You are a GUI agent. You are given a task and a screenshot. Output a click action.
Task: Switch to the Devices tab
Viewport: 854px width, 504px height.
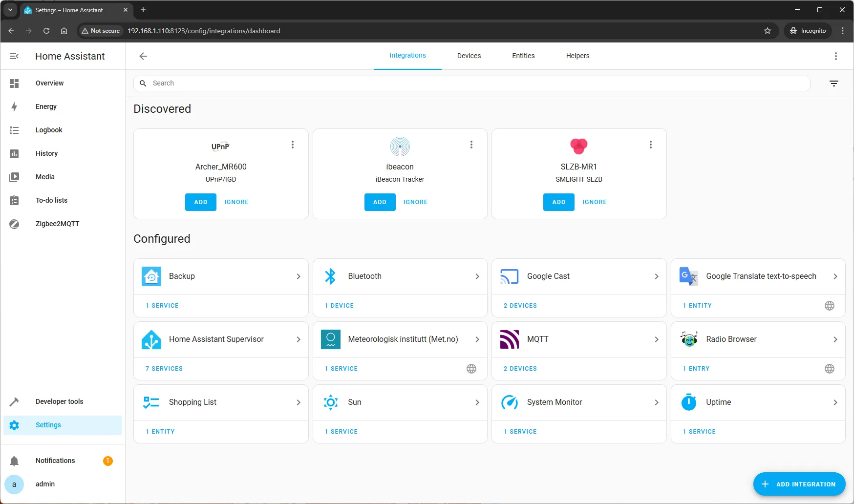(469, 56)
